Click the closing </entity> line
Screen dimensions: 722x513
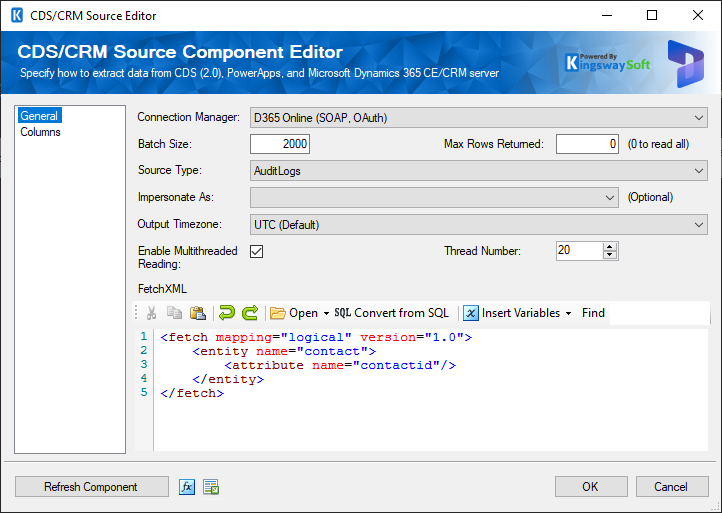click(228, 380)
